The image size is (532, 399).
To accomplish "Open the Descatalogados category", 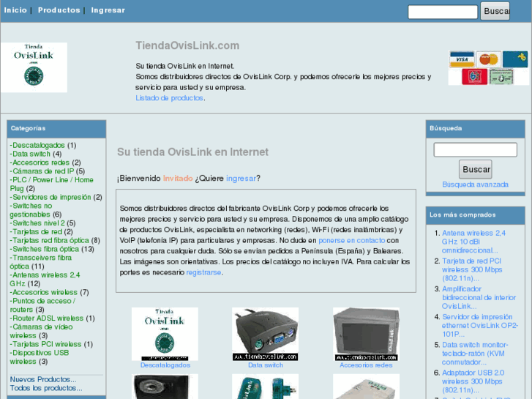I will coord(39,146).
